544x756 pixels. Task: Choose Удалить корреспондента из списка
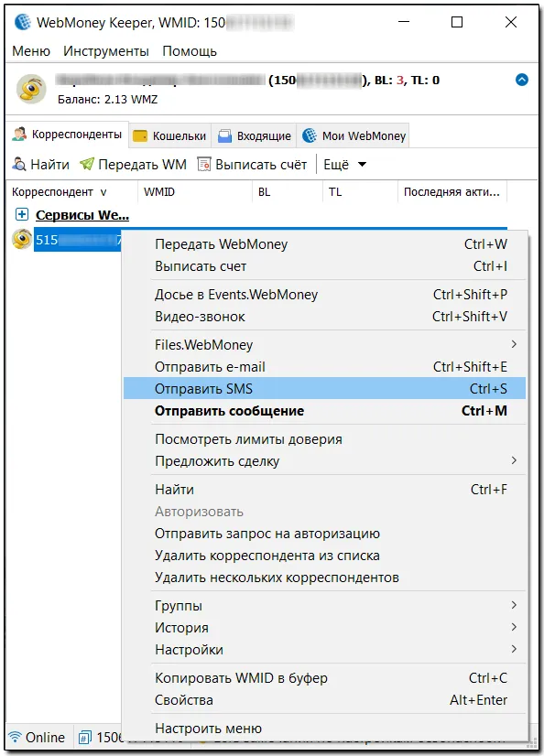[324, 556]
